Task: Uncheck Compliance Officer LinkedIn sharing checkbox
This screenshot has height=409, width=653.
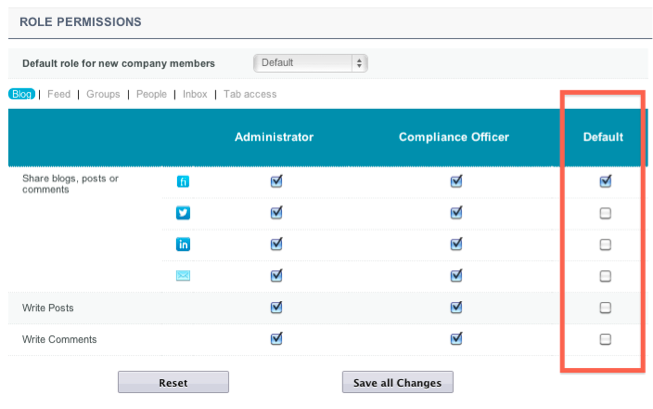Action: [x=456, y=244]
